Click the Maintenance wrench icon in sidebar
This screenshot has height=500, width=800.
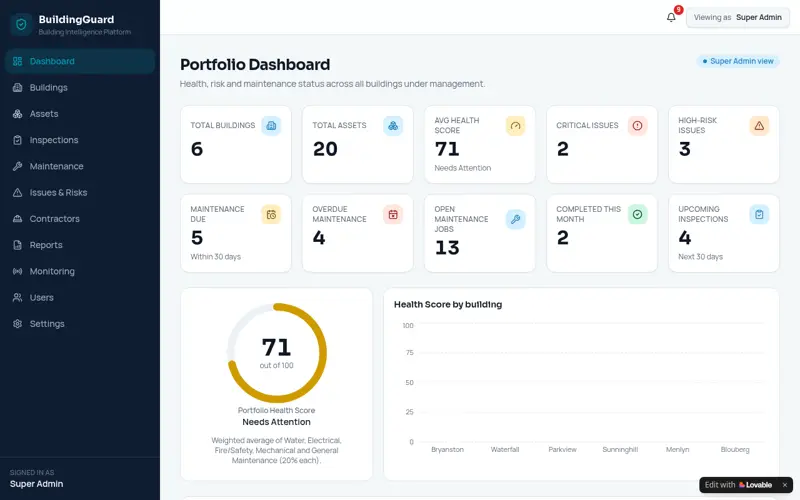[17, 166]
